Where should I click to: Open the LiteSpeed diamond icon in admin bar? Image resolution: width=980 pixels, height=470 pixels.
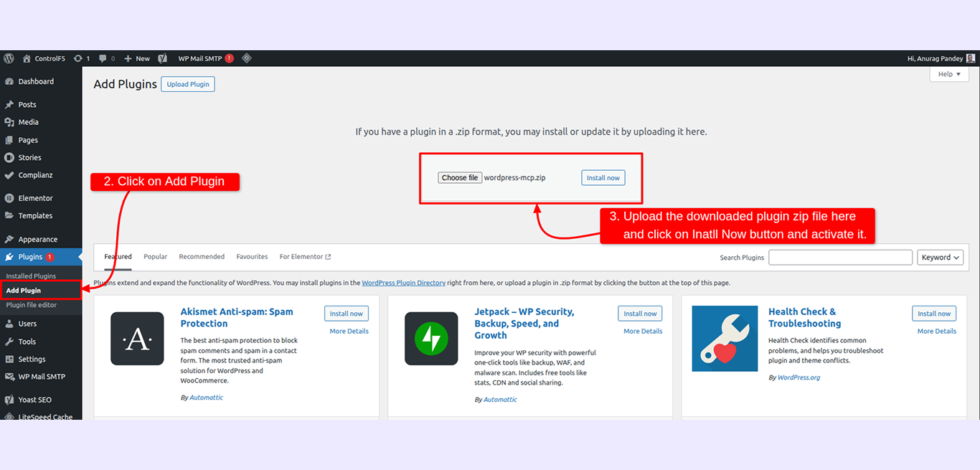pyautogui.click(x=247, y=58)
